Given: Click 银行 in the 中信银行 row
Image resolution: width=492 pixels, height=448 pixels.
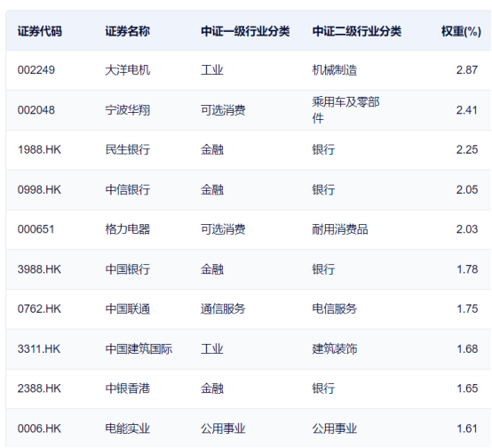Looking at the screenshot, I should 323,189.
